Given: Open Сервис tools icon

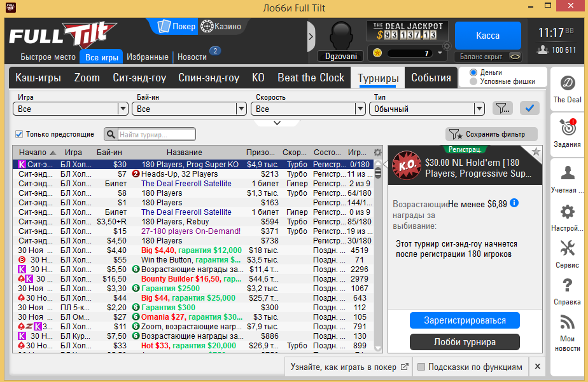Looking at the screenshot, I should point(568,249).
